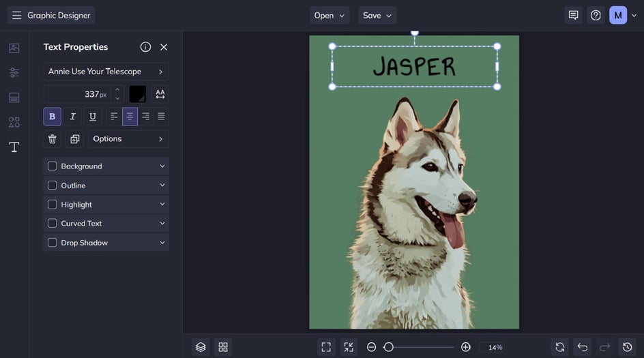Click the Options button
The width and height of the screenshot is (644, 358).
(128, 139)
